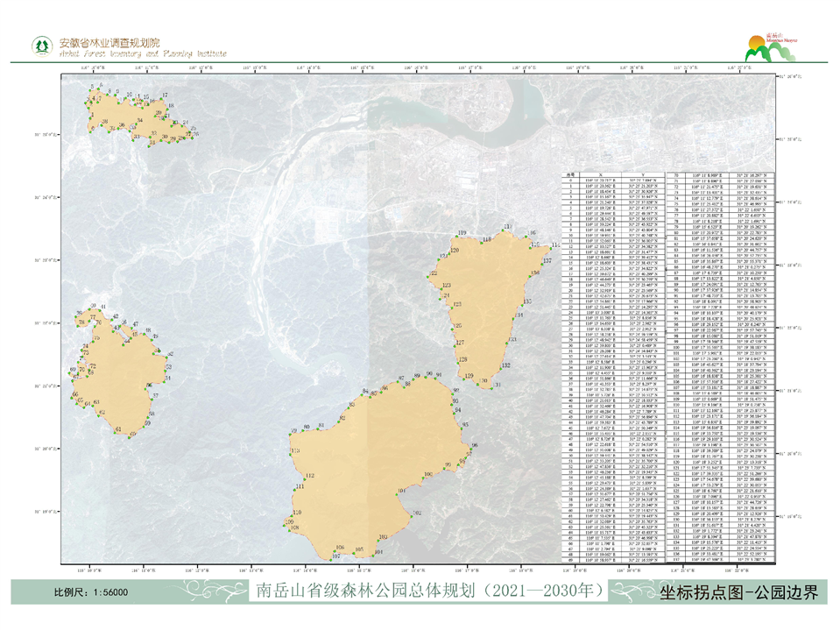The height and width of the screenshot is (630, 840).
Task: Select turning point 17 on northwest parcel
Action: (163, 100)
